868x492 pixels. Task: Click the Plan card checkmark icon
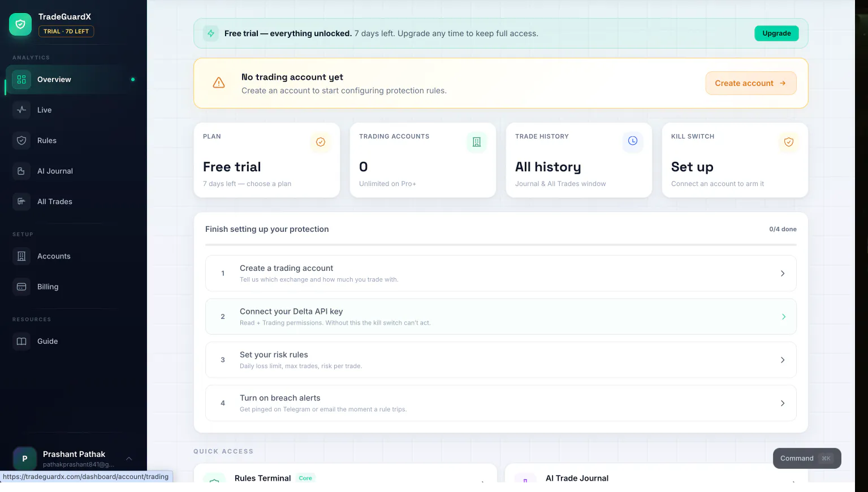click(x=321, y=142)
